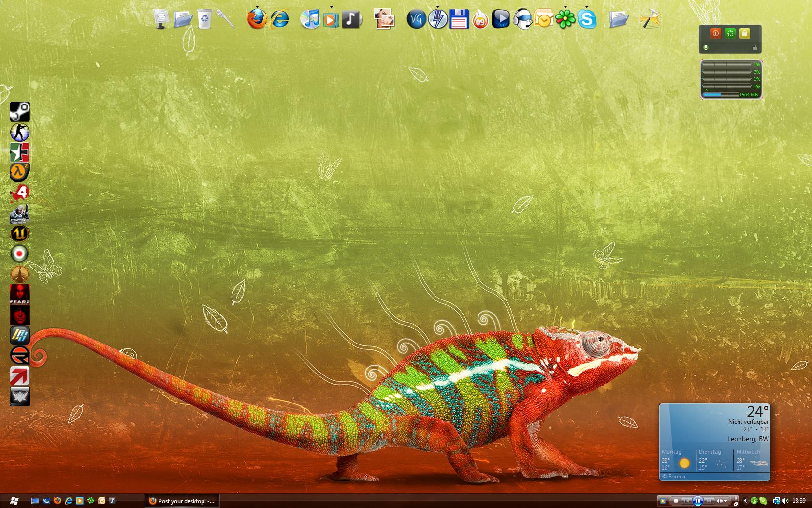The width and height of the screenshot is (812, 508).
Task: Click the clock showing 18:39
Action: 799,501
